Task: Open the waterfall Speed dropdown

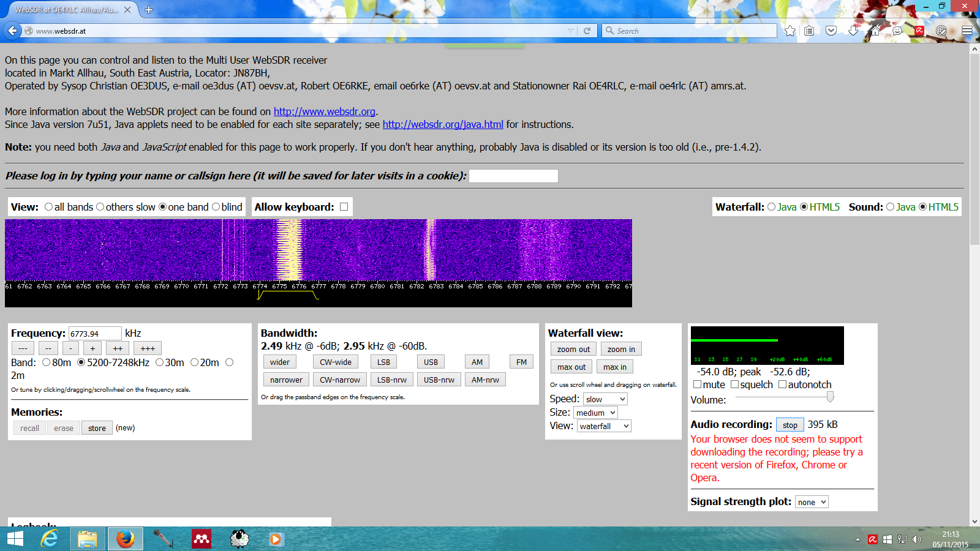Action: (605, 399)
